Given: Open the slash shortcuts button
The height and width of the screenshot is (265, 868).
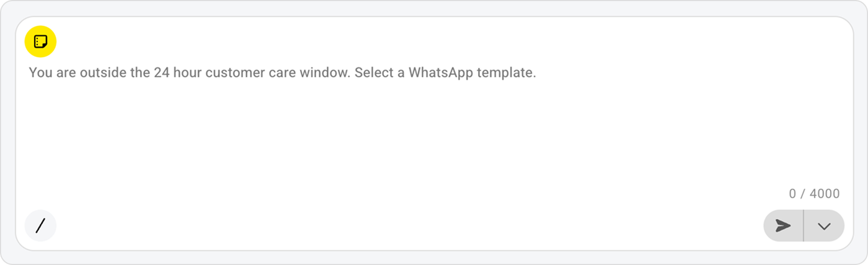Looking at the screenshot, I should coord(40,225).
